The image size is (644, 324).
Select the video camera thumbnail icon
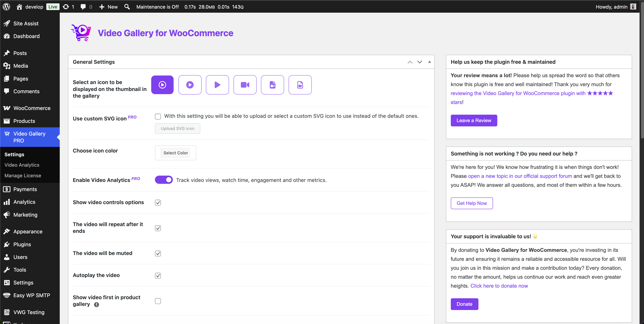245,85
